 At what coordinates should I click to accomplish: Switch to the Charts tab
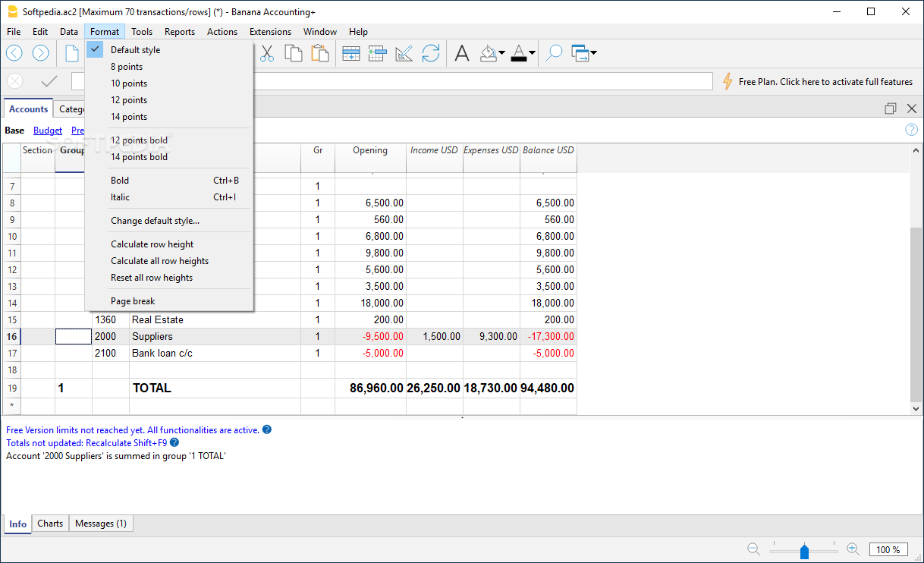pyautogui.click(x=50, y=524)
